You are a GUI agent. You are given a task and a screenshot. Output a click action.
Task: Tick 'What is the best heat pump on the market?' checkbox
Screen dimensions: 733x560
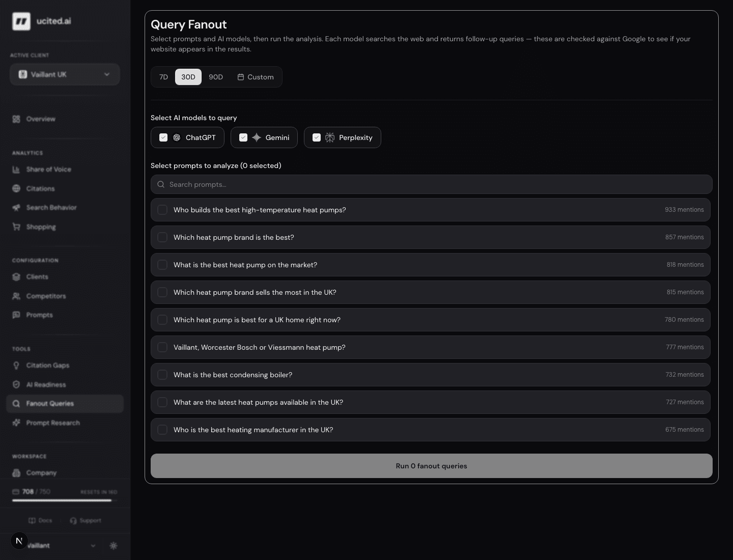coord(162,265)
